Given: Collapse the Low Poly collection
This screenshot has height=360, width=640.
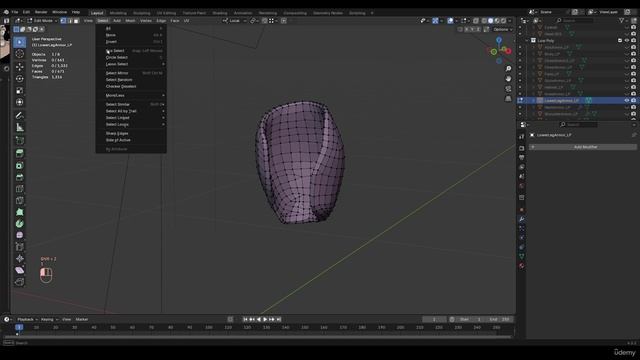Looking at the screenshot, I should 527,40.
